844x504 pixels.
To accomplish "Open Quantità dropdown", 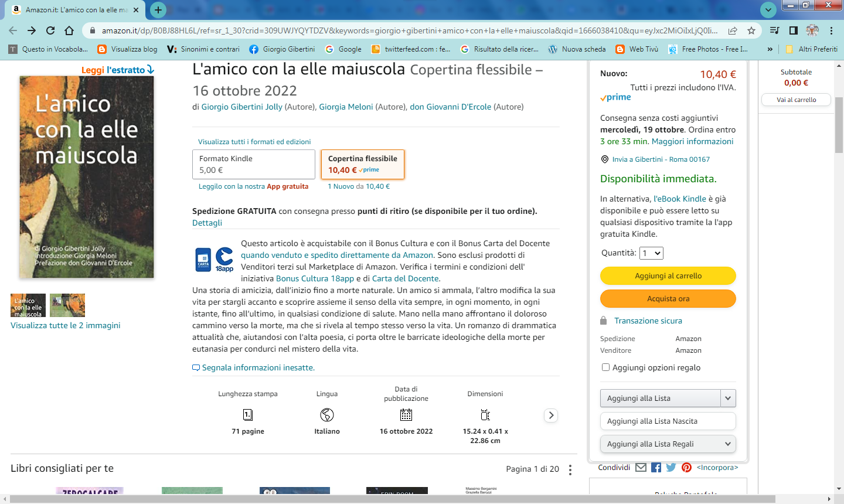I will click(651, 253).
